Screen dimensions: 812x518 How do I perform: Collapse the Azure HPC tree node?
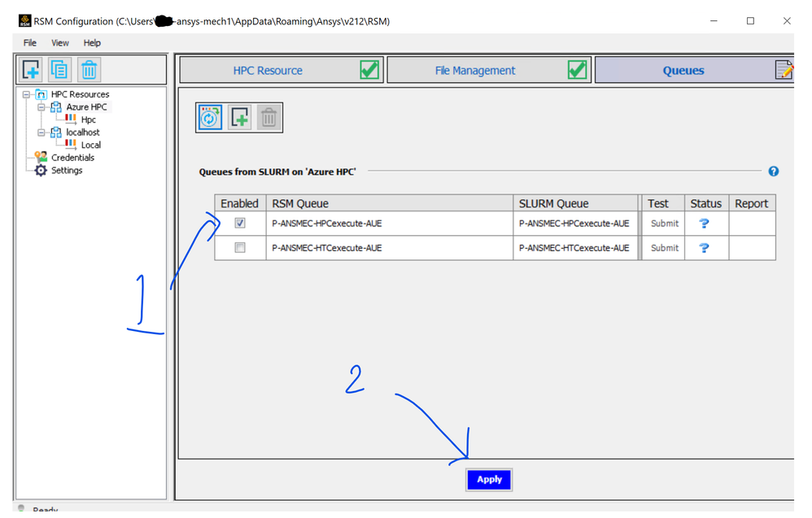[41, 107]
